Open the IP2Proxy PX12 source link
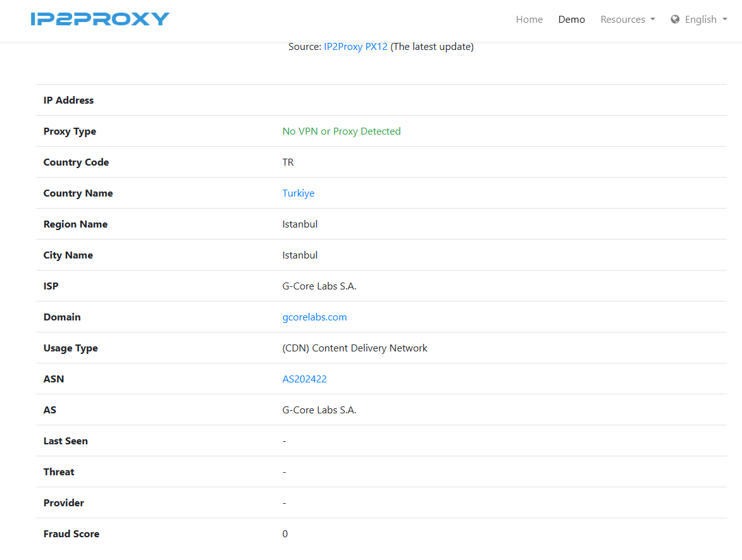Screen dimensions: 742x560 click(x=356, y=46)
